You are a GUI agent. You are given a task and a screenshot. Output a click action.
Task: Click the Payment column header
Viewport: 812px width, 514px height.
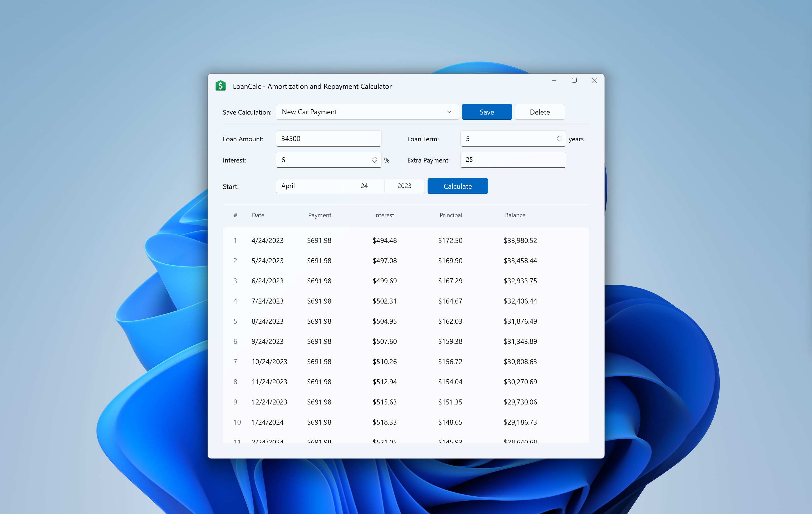coord(319,215)
